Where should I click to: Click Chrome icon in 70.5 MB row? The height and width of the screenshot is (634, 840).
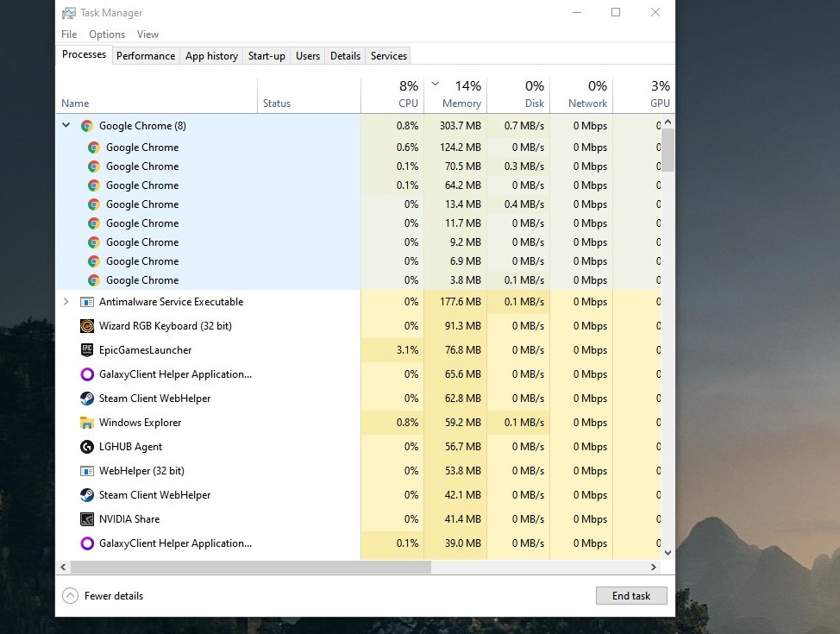[x=94, y=166]
